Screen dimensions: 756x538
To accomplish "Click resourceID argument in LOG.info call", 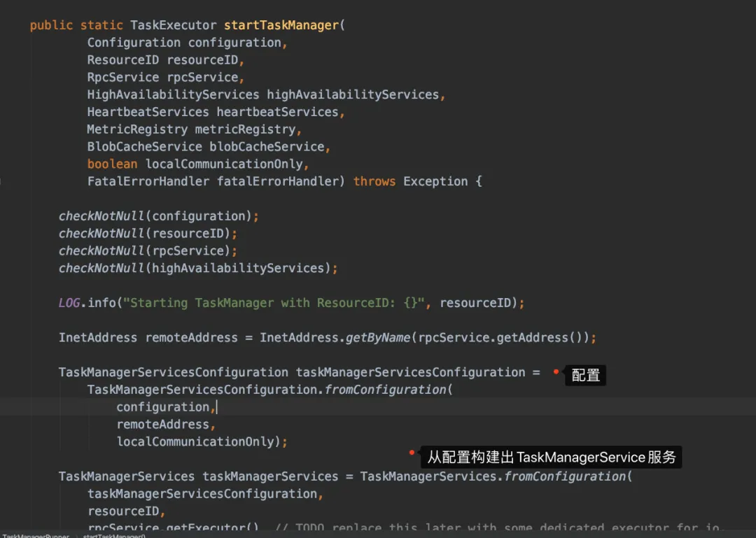I will (x=475, y=303).
